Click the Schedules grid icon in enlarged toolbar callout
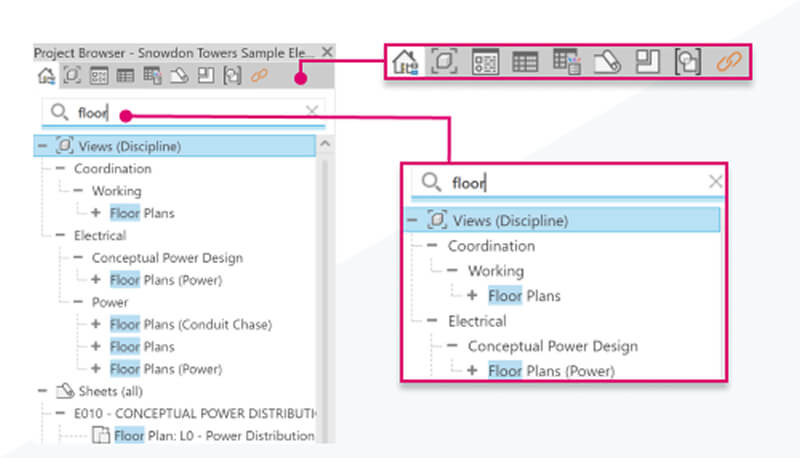 tap(525, 62)
